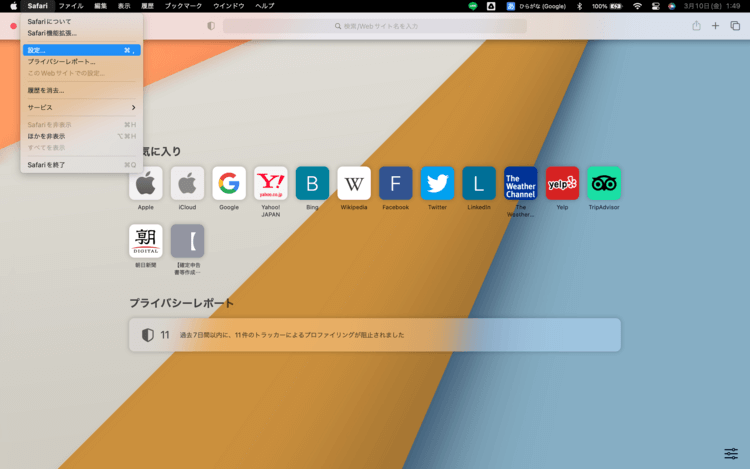This screenshot has width=750, height=469.
Task: Open the Wikipedia favorite
Action: [353, 183]
